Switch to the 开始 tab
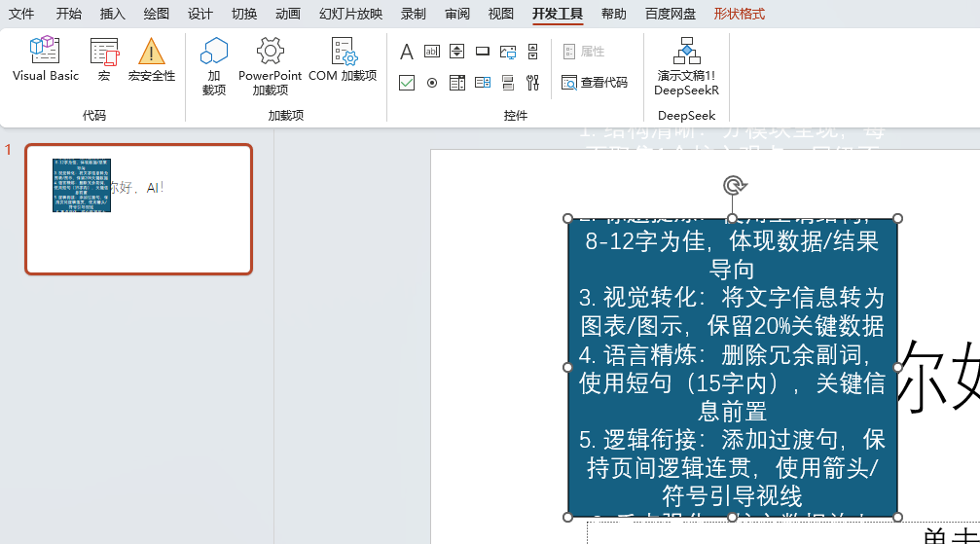Screen dimensions: 980x544 click(x=69, y=14)
